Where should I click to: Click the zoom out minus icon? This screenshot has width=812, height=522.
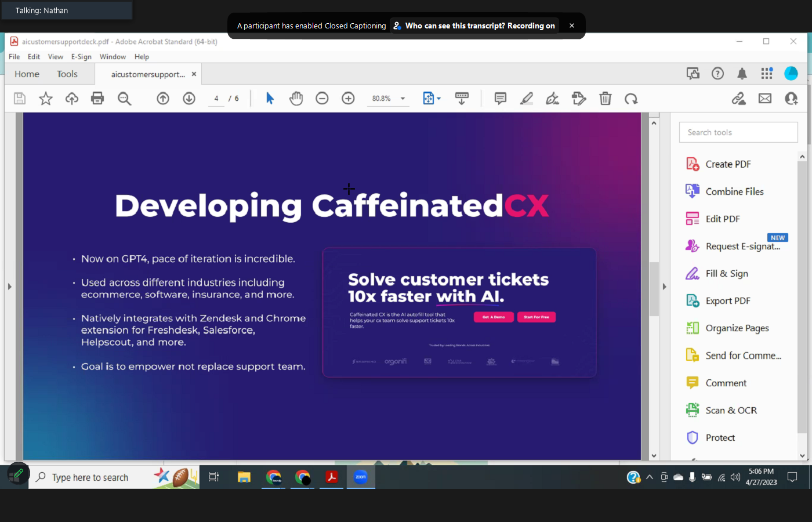click(322, 99)
